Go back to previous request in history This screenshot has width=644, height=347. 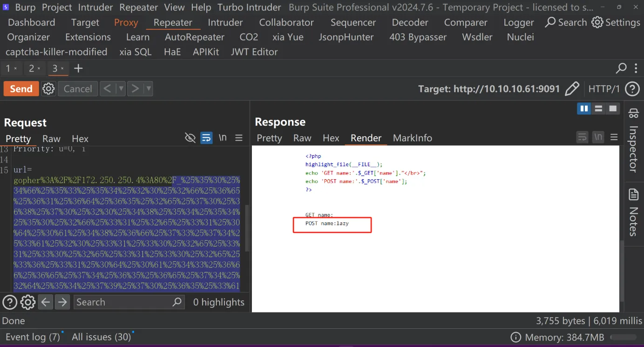107,88
